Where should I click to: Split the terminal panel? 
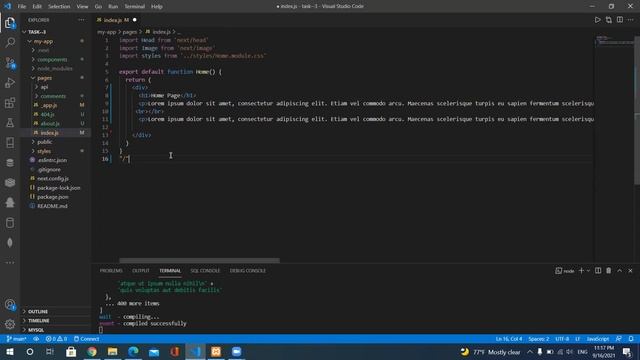pos(598,271)
